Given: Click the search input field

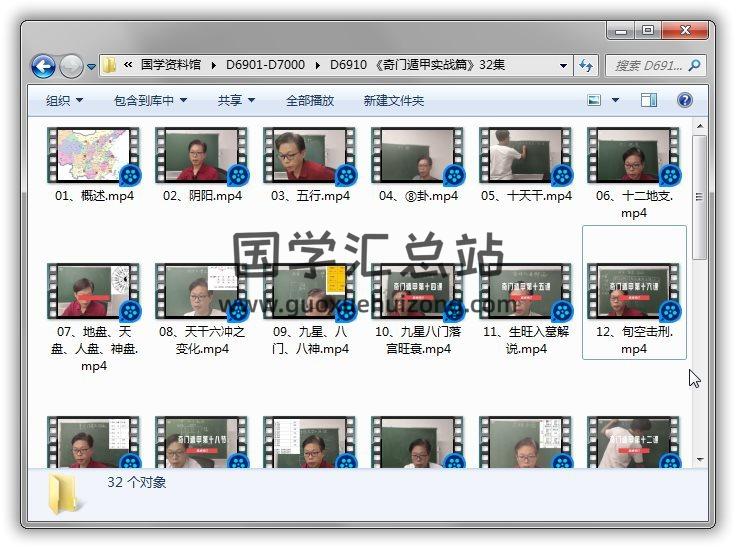Looking at the screenshot, I should coord(646,66).
